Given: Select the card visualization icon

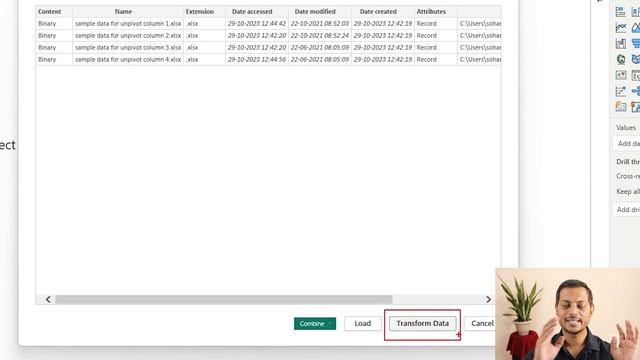Looking at the screenshot, I should (620, 75).
